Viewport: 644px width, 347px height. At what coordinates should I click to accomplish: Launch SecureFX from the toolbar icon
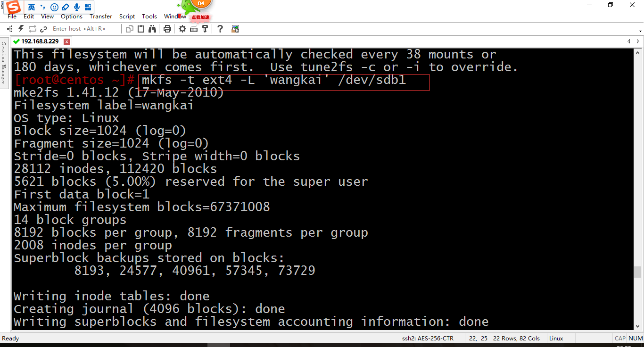pos(235,29)
